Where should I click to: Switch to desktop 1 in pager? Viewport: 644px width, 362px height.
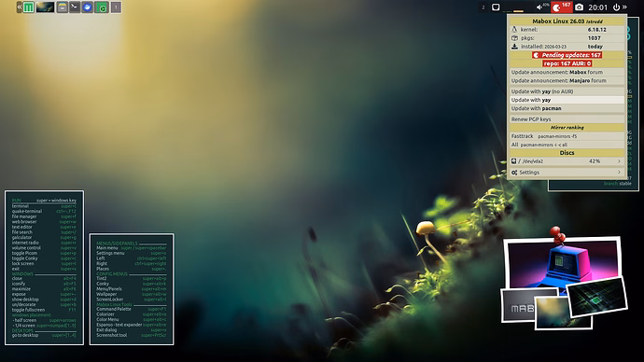[x=116, y=7]
